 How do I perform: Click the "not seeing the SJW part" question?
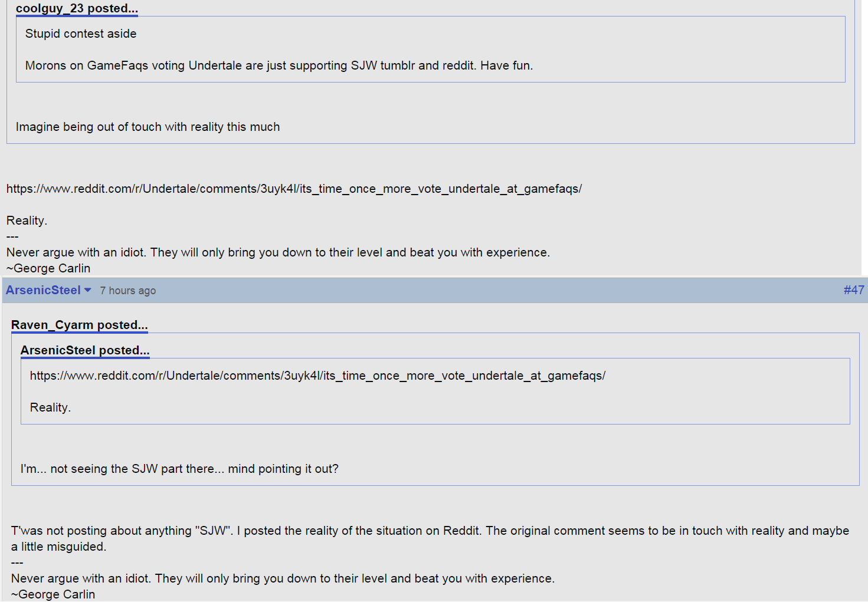pos(179,469)
